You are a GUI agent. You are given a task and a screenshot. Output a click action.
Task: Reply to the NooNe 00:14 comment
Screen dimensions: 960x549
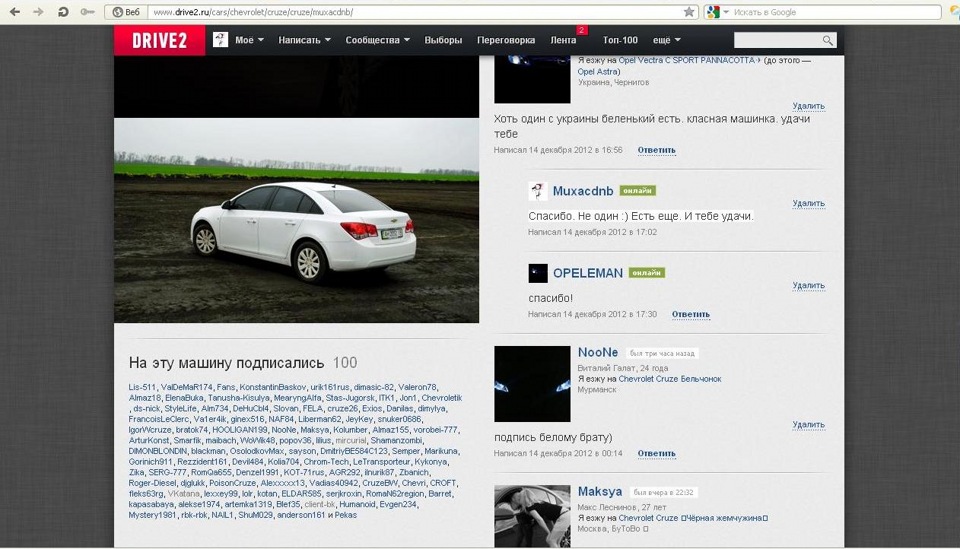[x=656, y=454]
